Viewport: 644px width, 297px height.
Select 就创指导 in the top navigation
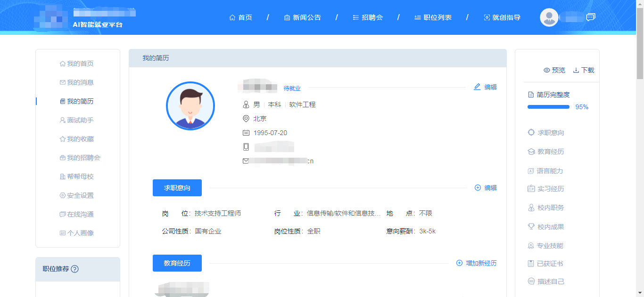click(502, 17)
